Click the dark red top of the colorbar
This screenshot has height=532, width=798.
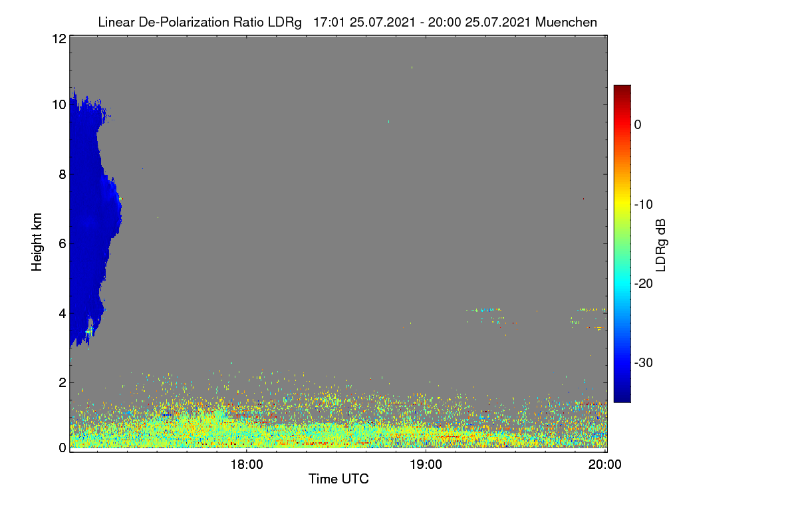pyautogui.click(x=622, y=90)
